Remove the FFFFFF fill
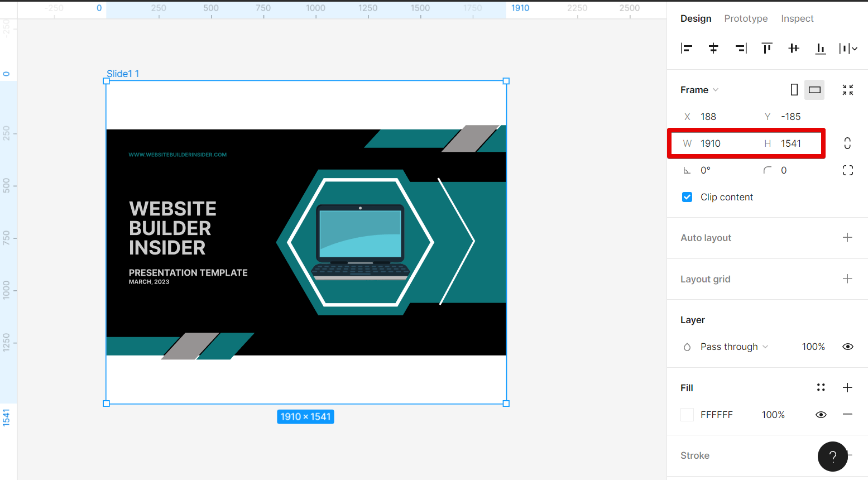 847,415
